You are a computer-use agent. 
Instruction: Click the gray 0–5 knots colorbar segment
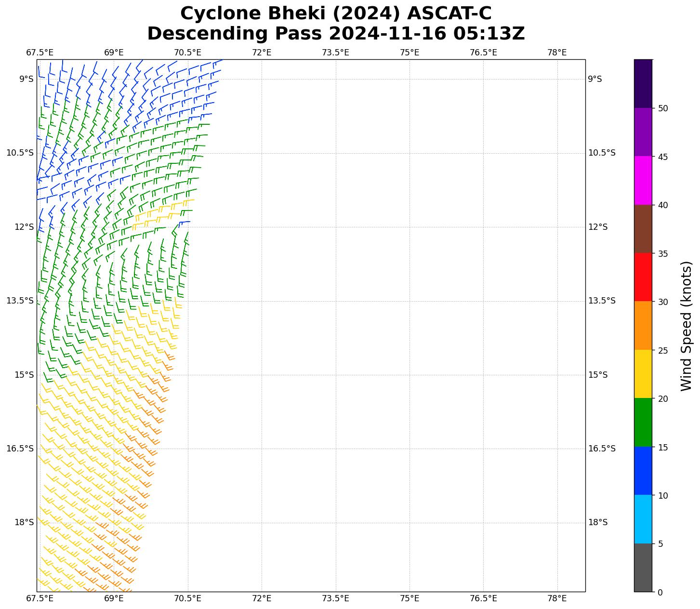(x=643, y=567)
